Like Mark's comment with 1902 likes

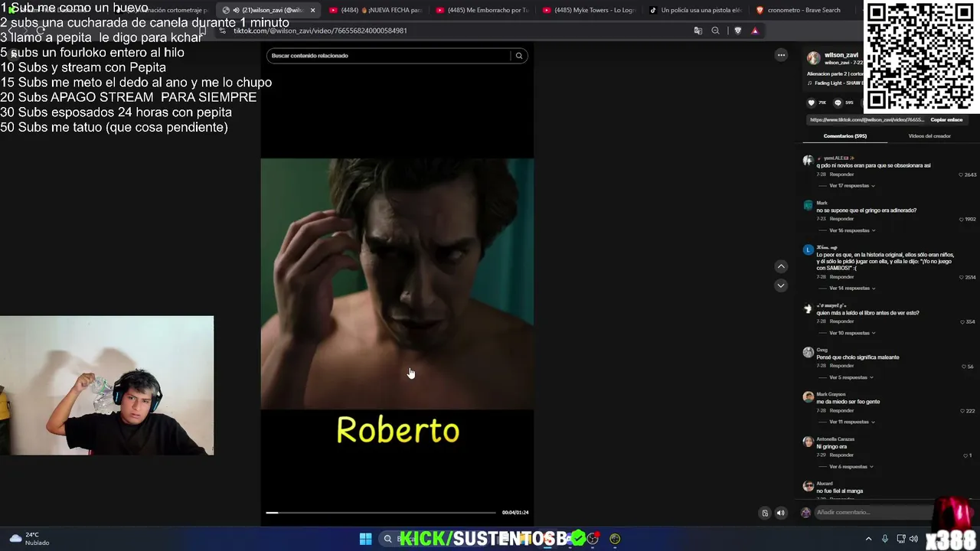tap(962, 220)
